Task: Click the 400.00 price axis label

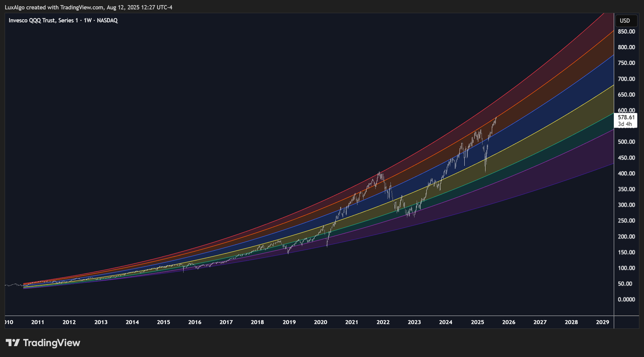Action: pos(626,173)
